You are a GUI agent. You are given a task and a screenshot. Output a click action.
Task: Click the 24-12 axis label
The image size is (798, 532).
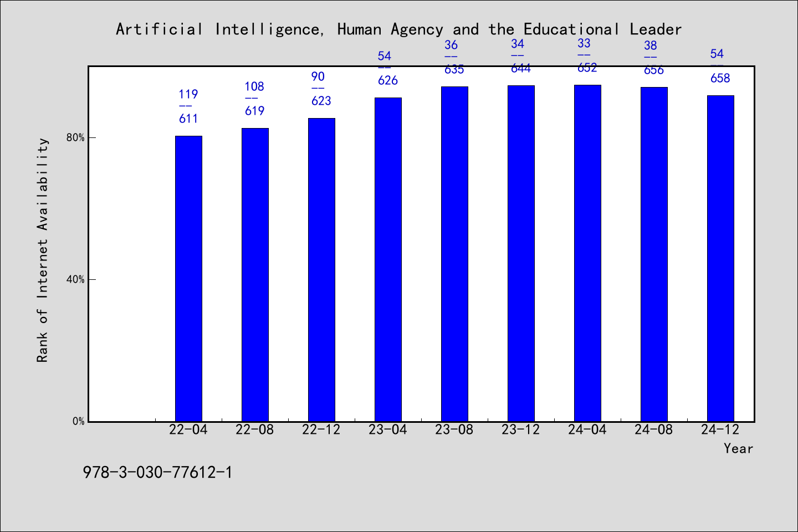point(720,429)
